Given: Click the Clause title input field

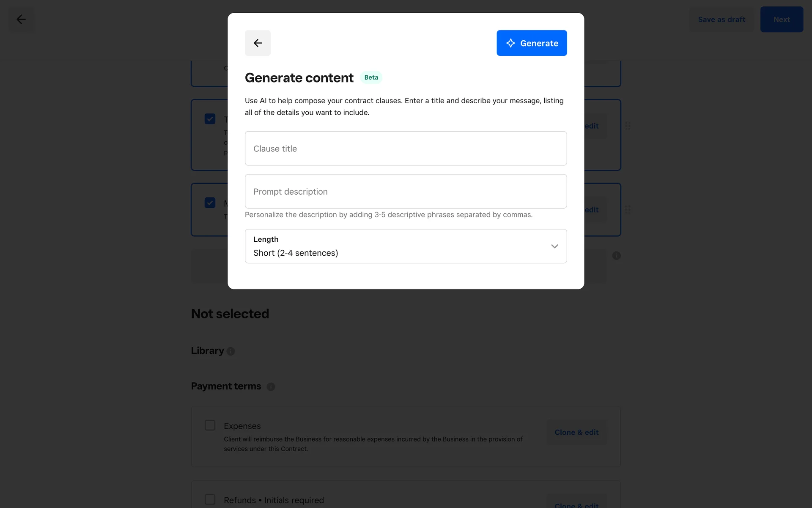Looking at the screenshot, I should pyautogui.click(x=406, y=149).
